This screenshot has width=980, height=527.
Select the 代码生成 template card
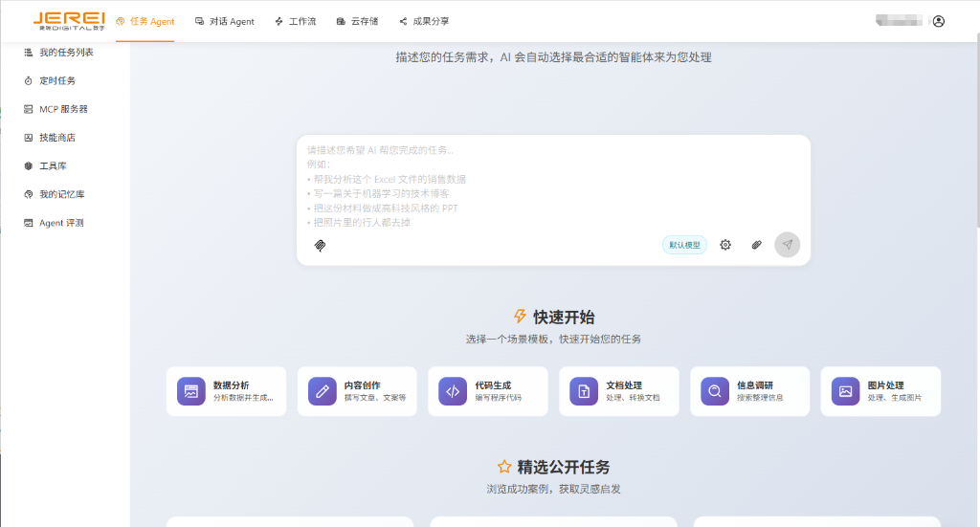tap(488, 391)
